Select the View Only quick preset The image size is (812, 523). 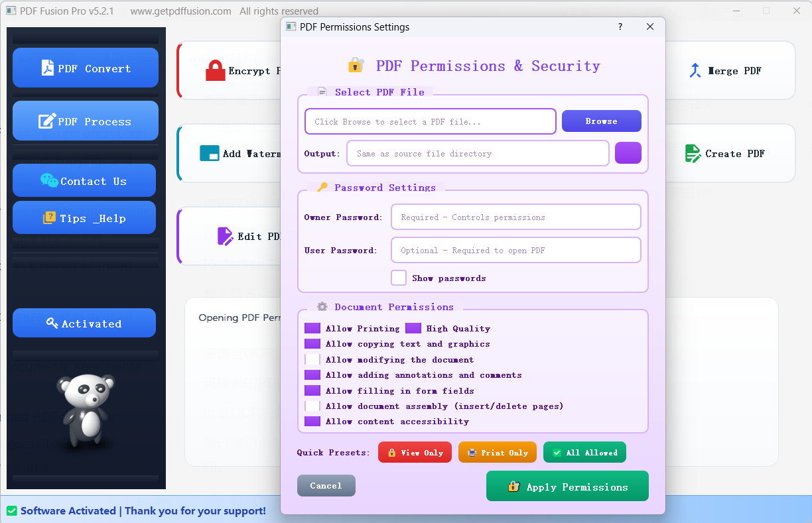point(415,453)
